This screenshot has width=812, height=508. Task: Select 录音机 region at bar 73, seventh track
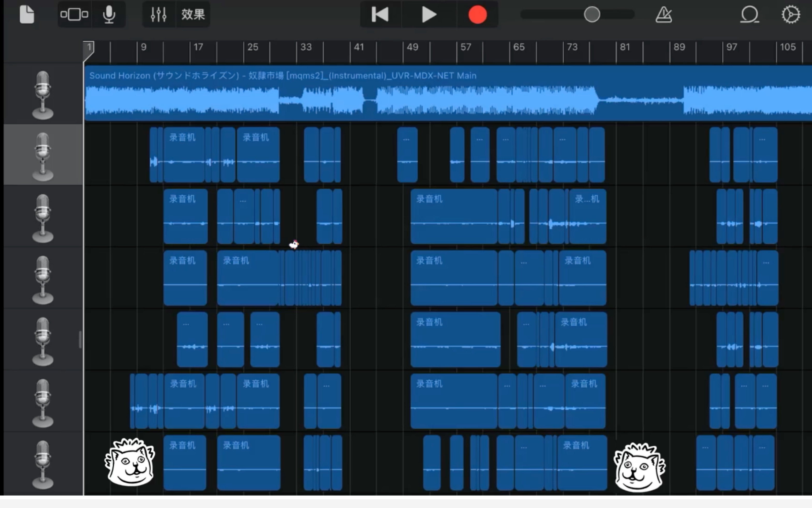[x=582, y=463]
